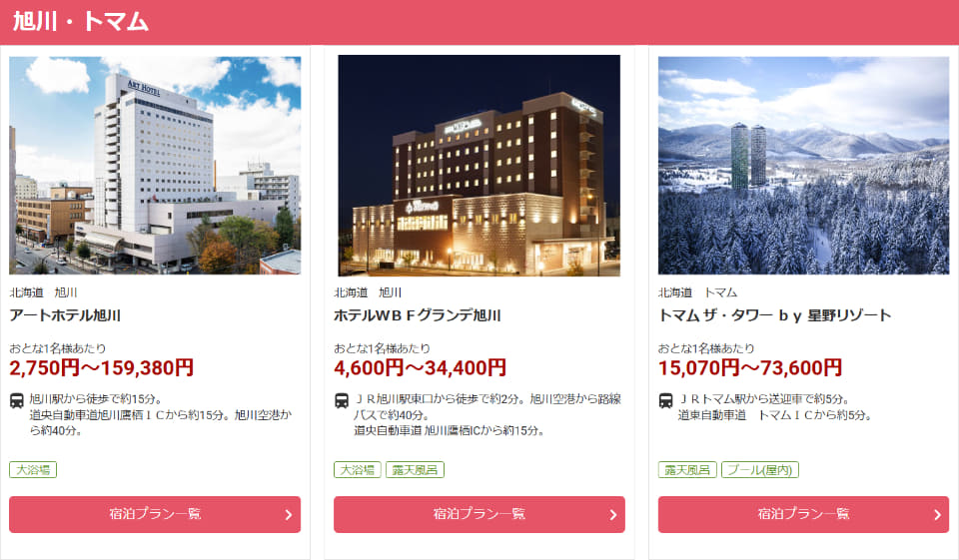Image resolution: width=959 pixels, height=560 pixels.
Task: Click chevron arrow on アートホテル旭川 plan button
Action: [x=289, y=515]
